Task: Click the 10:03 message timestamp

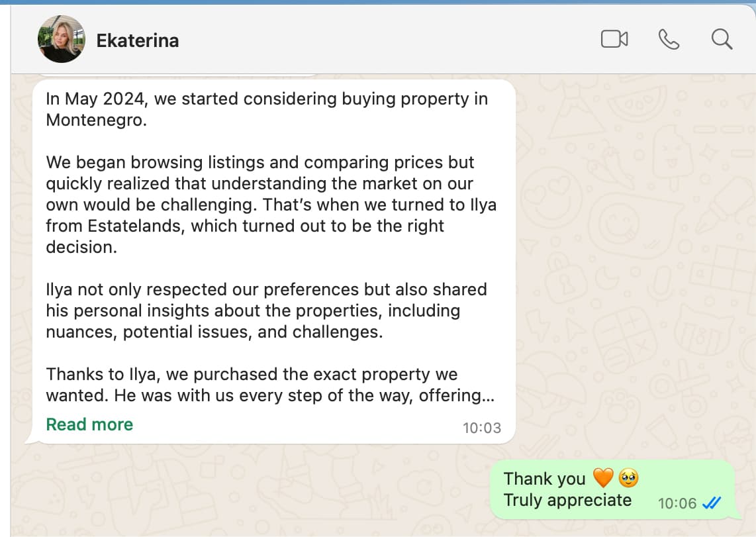Action: point(481,428)
